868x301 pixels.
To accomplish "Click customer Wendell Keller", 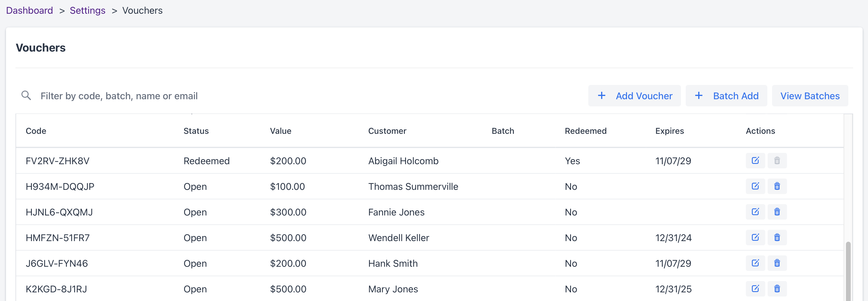I will click(399, 238).
